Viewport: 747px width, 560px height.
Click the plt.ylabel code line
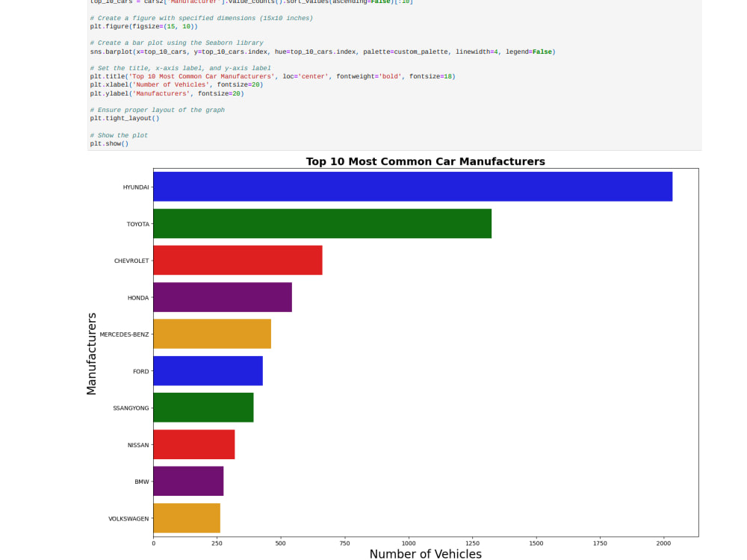coord(167,93)
